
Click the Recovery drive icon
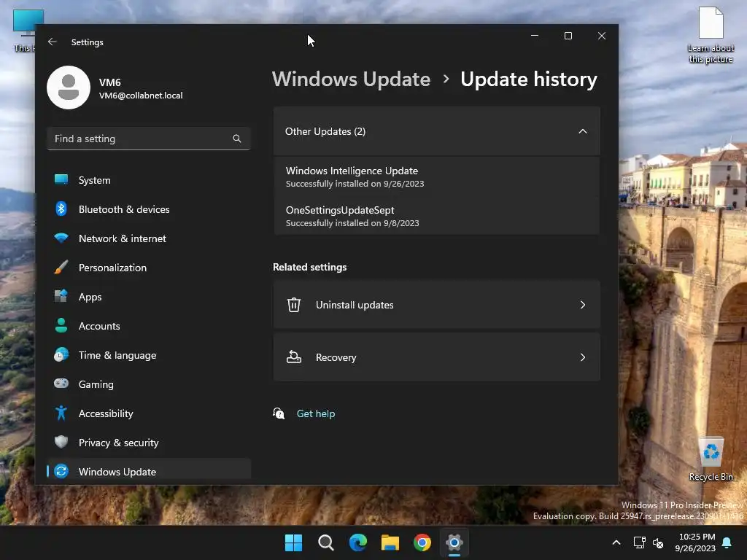pyautogui.click(x=294, y=357)
